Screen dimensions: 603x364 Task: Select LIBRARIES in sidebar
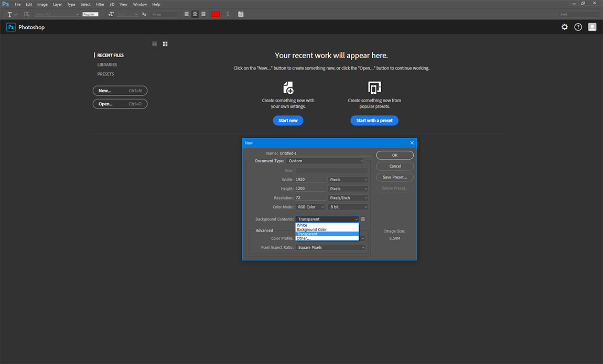point(107,65)
